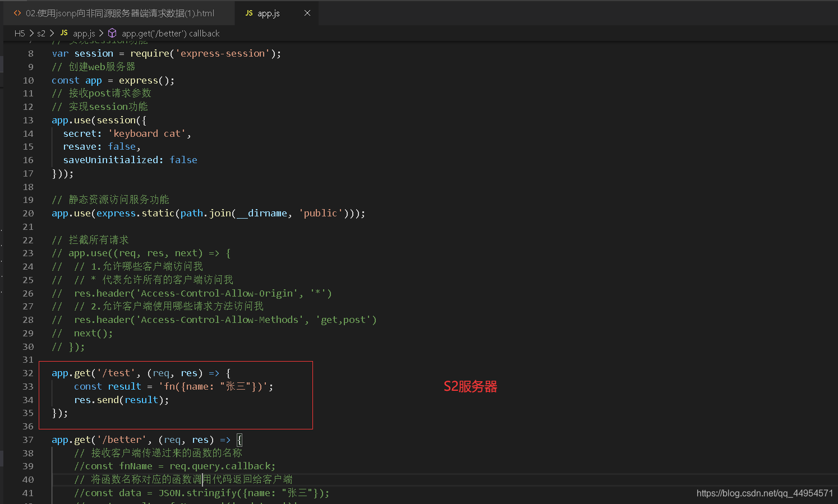Open s2 folder in breadcrumb
Screen dimensions: 838x504
(41, 34)
